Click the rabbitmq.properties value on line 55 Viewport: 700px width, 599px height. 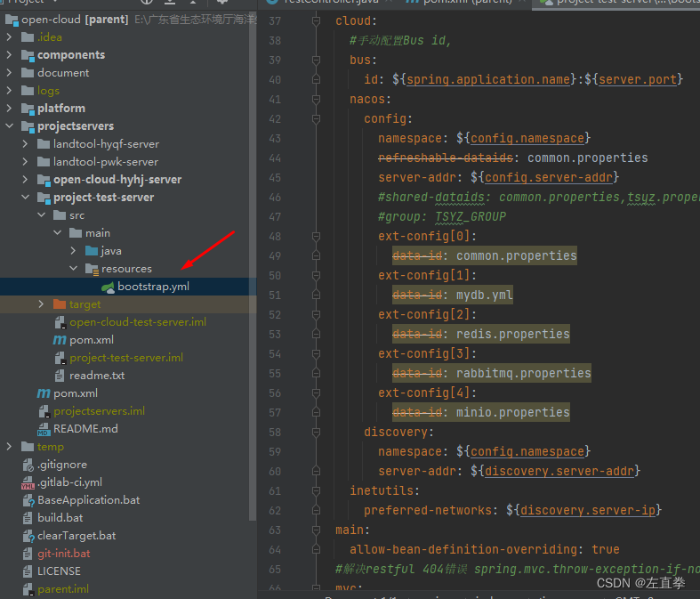(x=523, y=374)
